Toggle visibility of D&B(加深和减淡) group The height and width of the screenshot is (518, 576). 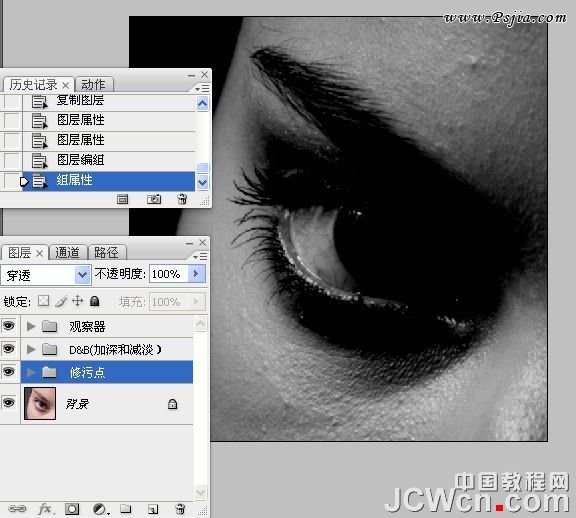tap(8, 349)
